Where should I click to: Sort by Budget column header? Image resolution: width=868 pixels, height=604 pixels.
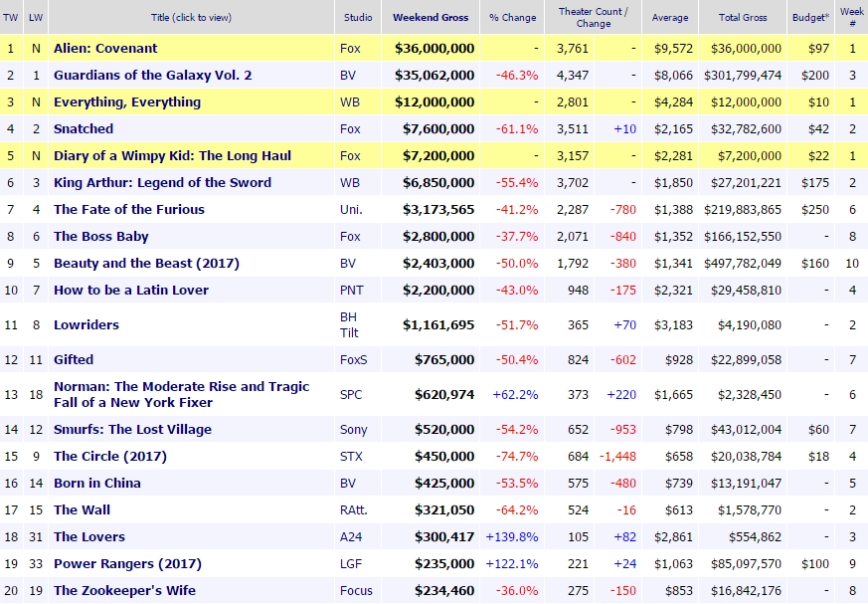point(810,17)
